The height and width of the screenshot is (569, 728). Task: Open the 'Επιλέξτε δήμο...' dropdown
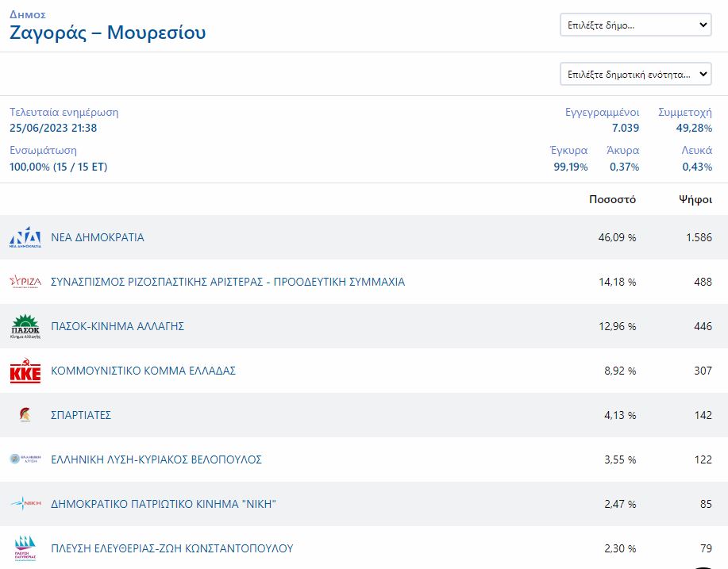(x=636, y=25)
